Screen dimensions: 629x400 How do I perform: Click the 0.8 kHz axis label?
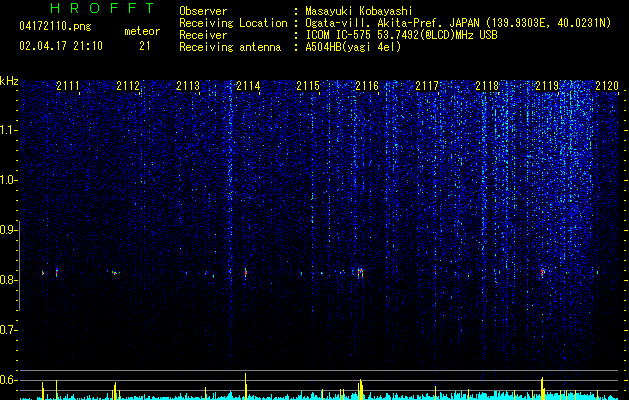click(x=9, y=280)
